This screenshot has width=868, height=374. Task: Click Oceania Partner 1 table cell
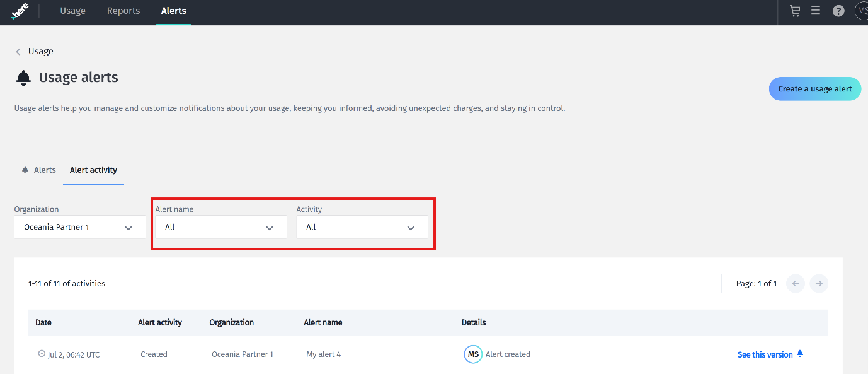point(243,354)
